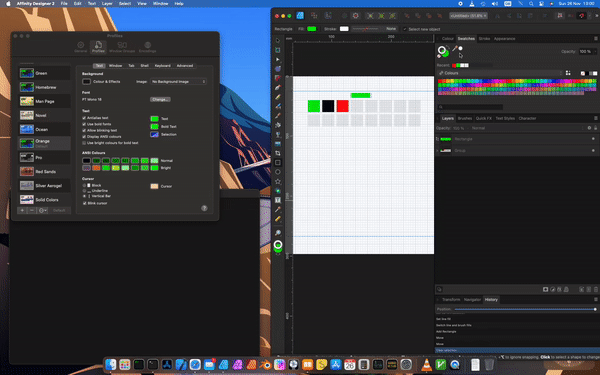Open Finder from the Dock
Viewport: 600px width, 375px height.
click(x=111, y=365)
